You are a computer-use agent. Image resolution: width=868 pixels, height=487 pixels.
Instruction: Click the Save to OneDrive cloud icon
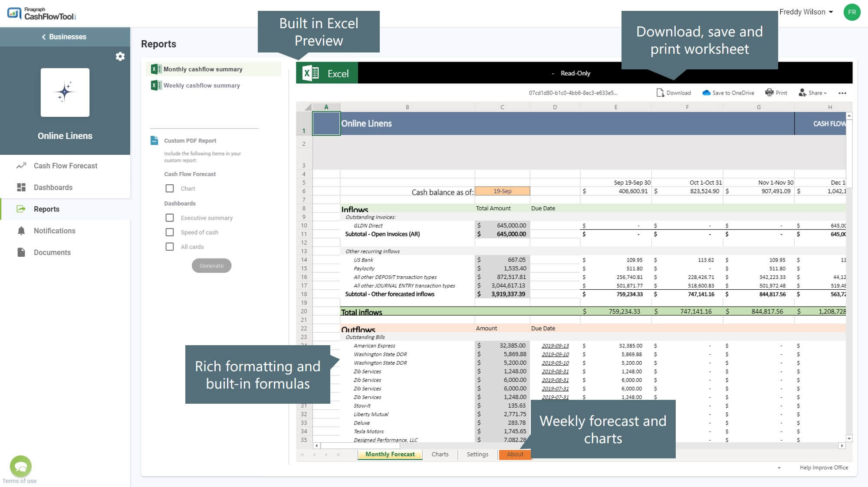tap(706, 93)
